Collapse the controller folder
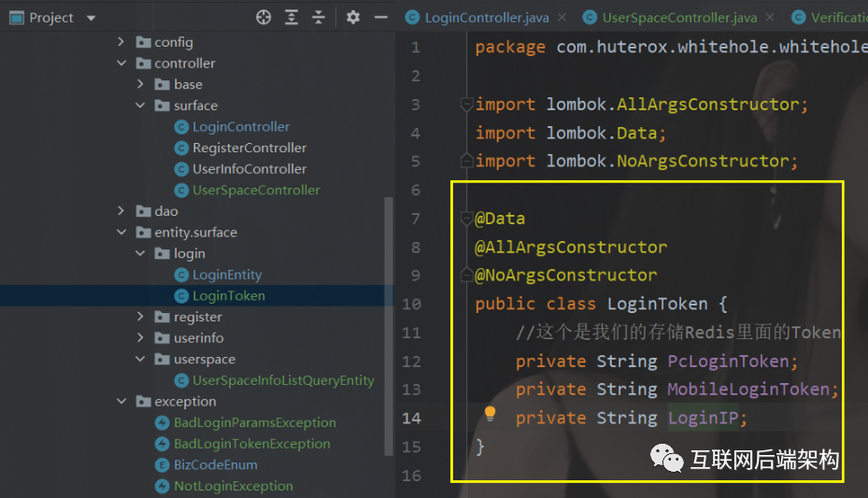Viewport: 868px width, 498px height. click(121, 64)
